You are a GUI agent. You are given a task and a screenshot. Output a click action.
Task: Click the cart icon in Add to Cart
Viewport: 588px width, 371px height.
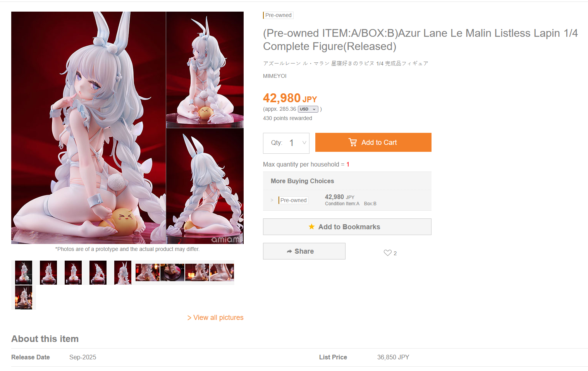click(352, 143)
